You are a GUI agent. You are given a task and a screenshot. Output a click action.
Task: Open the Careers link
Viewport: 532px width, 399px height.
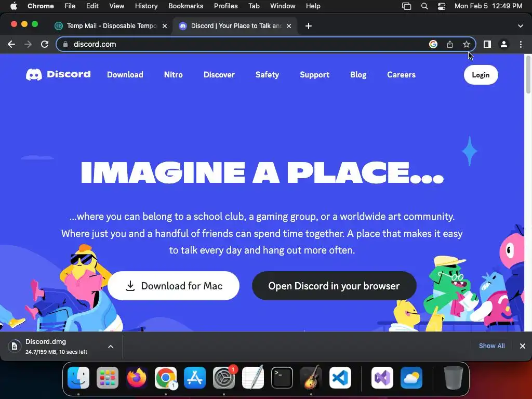(x=402, y=75)
